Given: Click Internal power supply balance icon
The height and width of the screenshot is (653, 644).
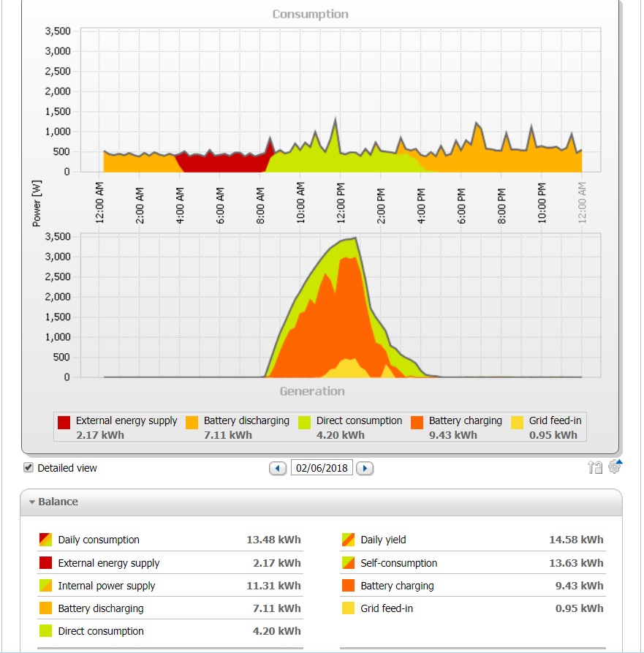Looking at the screenshot, I should coord(45,586).
